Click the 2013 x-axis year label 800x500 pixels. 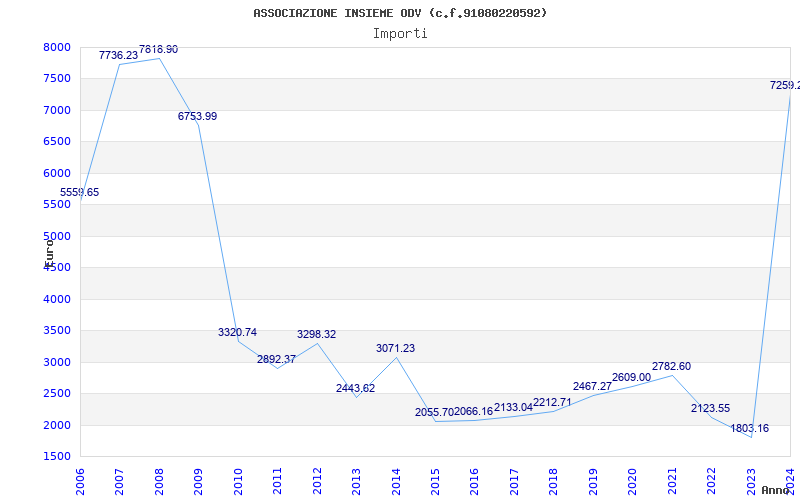click(356, 482)
